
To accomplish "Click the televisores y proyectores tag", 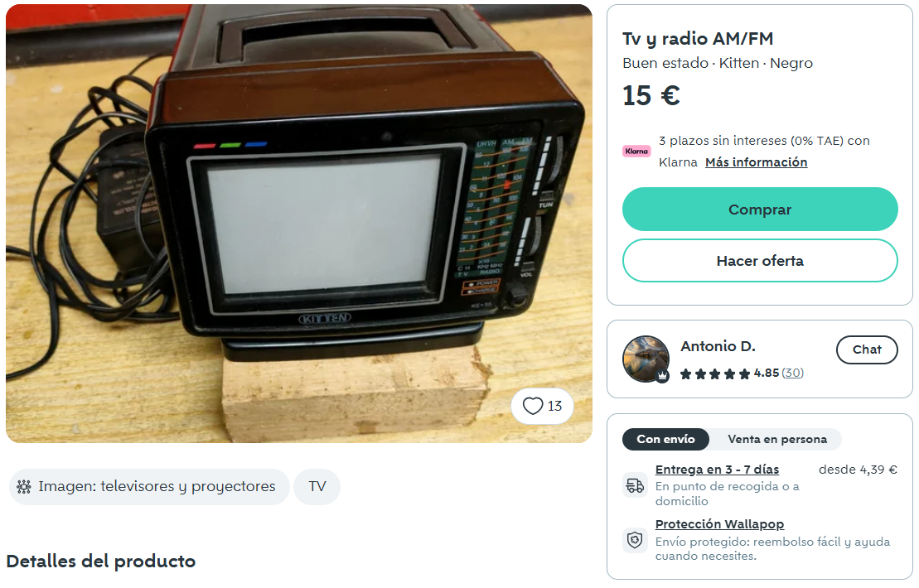I will pos(149,487).
